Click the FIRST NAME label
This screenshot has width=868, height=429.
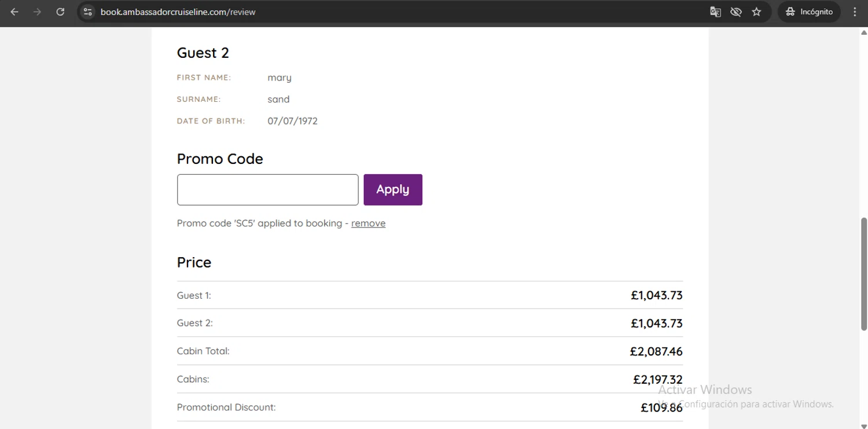tap(204, 78)
